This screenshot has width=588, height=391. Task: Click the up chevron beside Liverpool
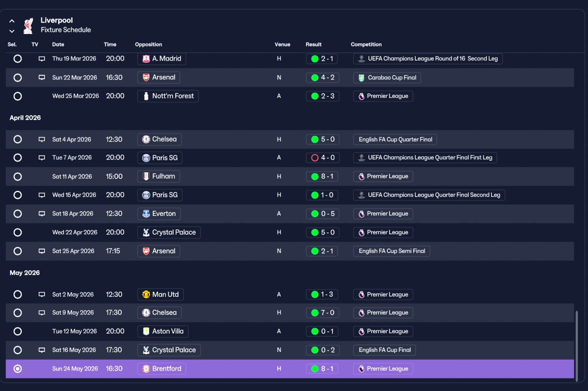pyautogui.click(x=12, y=21)
